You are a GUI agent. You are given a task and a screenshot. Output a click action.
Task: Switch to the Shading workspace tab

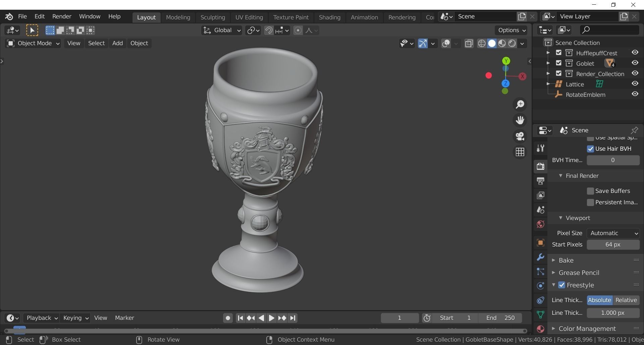pos(329,17)
